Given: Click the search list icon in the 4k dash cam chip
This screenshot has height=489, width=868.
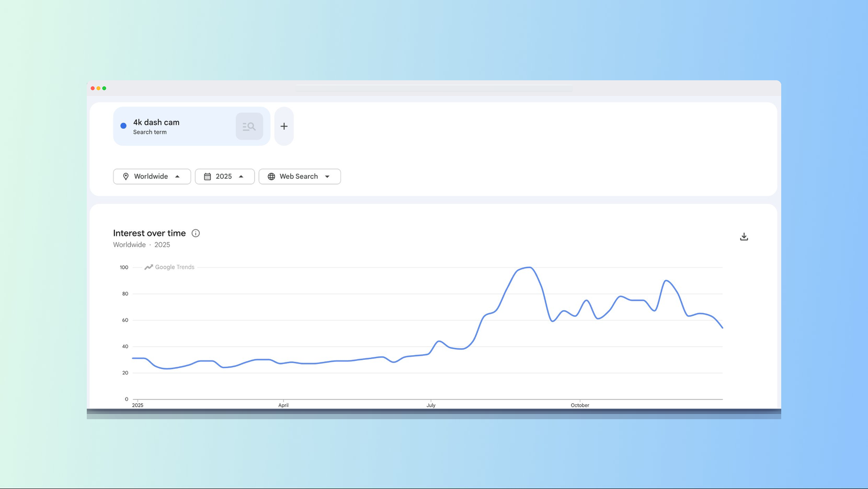Looking at the screenshot, I should (x=249, y=127).
